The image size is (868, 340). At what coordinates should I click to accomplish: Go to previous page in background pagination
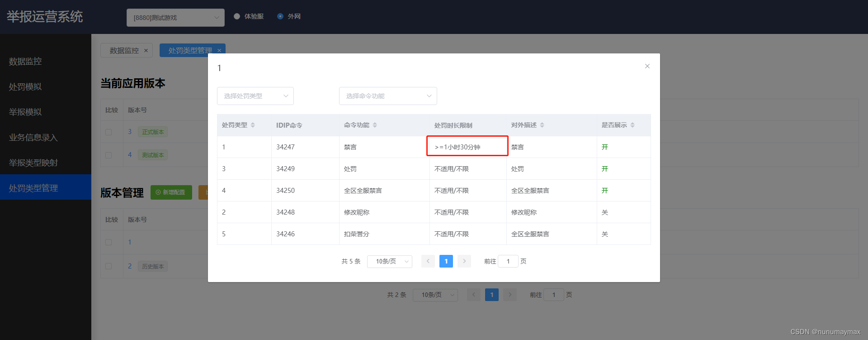coord(474,295)
